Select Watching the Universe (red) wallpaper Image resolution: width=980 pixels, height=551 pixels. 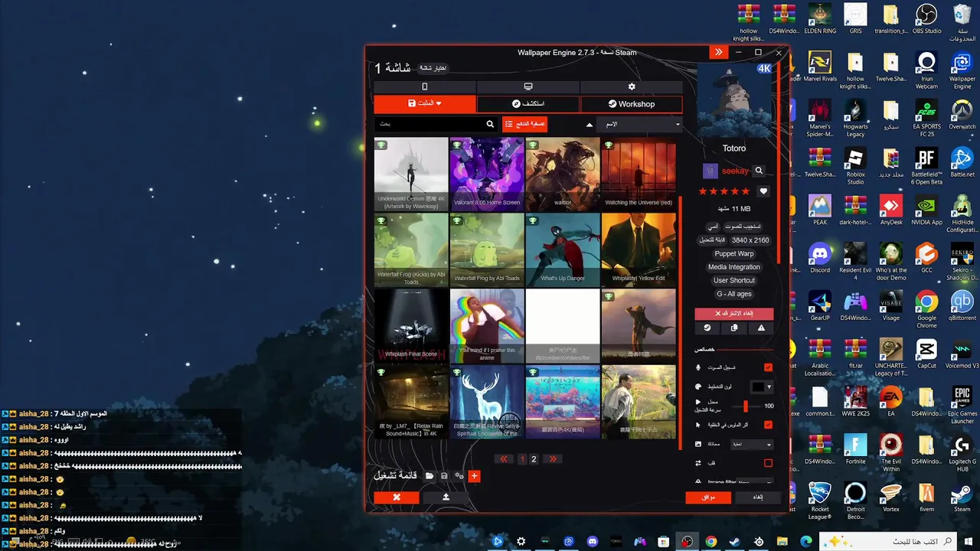(x=639, y=174)
